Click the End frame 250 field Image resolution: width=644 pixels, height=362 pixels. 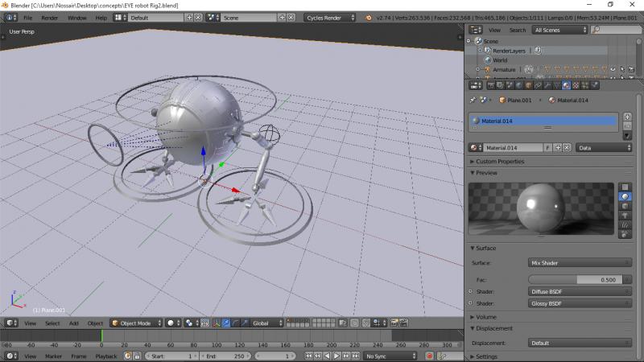click(x=225, y=356)
